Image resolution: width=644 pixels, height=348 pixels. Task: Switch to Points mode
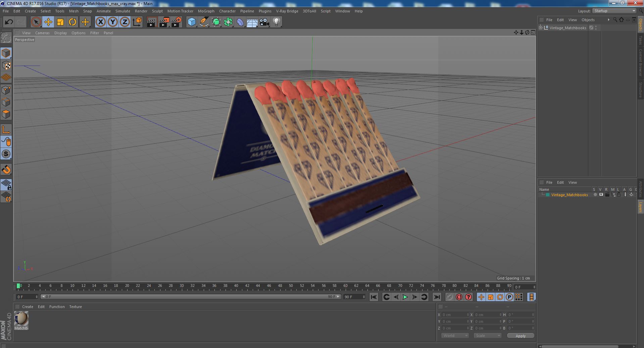click(x=6, y=90)
